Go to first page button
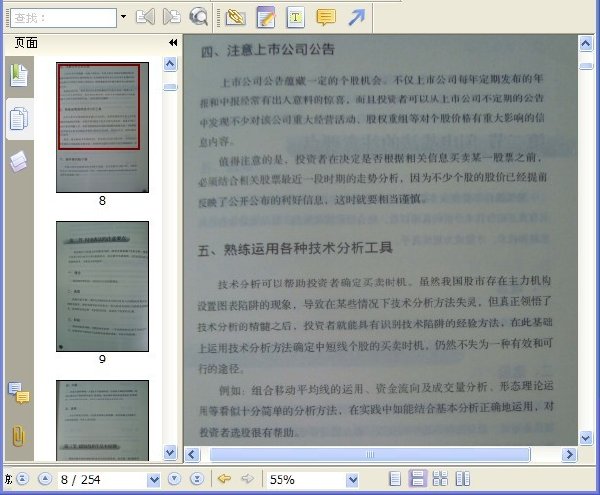Viewport: 600px width, 495px height. 23,479
